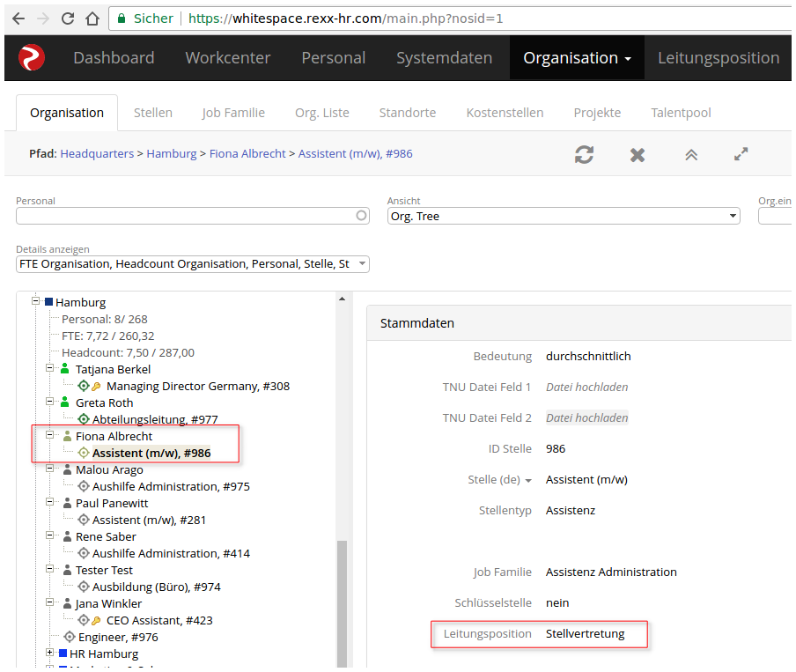Click the person icon beside Tester Test
The image size is (796, 672).
[x=67, y=570]
